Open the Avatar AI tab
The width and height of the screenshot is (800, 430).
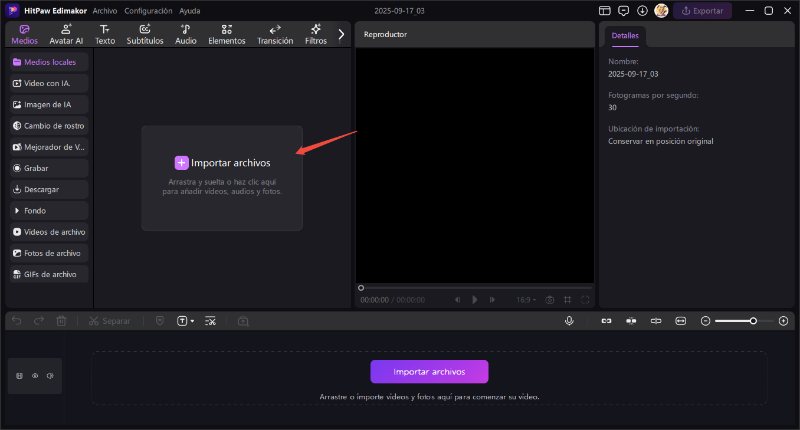pos(66,35)
